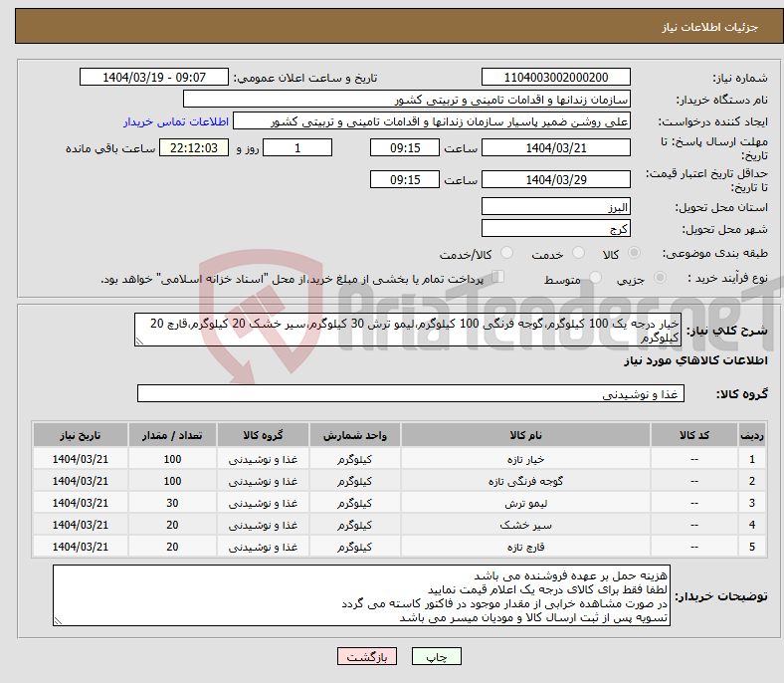The width and height of the screenshot is (784, 683).
Task: Click the قارچ تازه item name
Action: [x=525, y=547]
